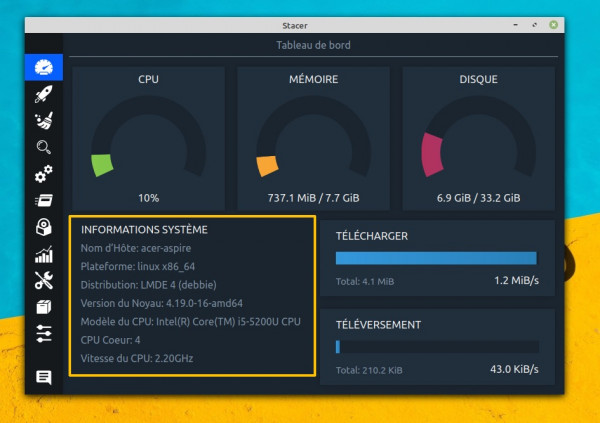Open System Cleaner via the broom icon
This screenshot has width=600, height=423.
[x=43, y=121]
